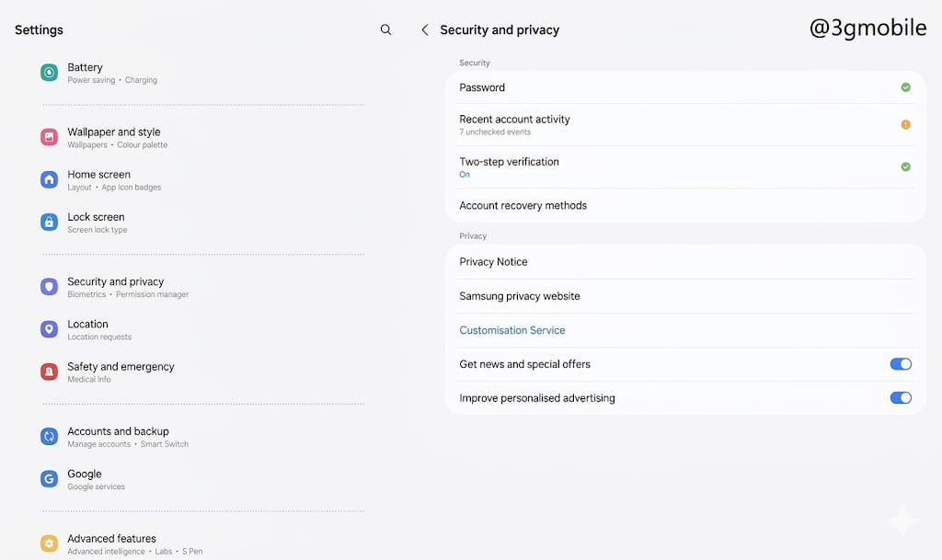This screenshot has width=942, height=560.
Task: Select the Home screen icon
Action: (49, 179)
